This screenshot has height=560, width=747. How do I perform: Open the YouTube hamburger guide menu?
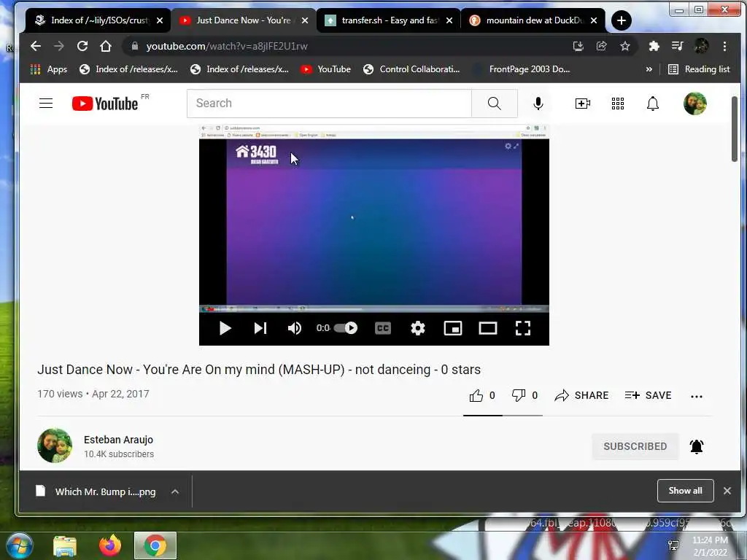46,104
